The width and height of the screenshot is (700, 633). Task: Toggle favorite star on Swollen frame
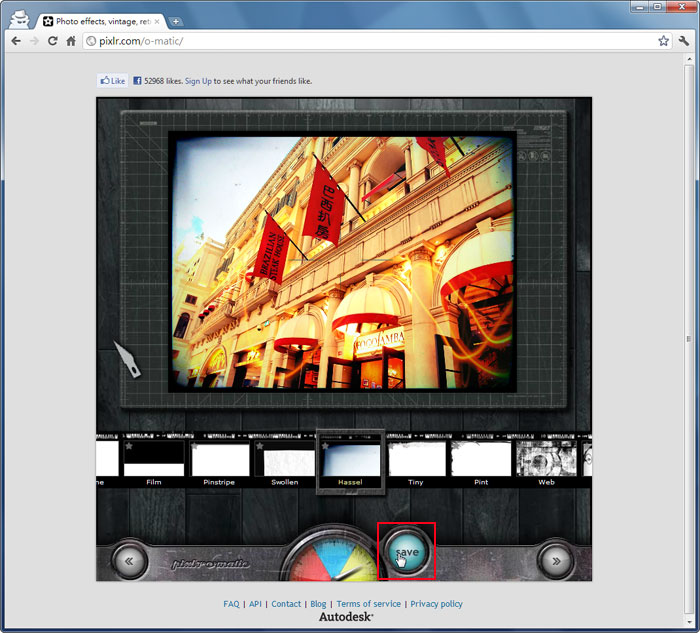260,446
